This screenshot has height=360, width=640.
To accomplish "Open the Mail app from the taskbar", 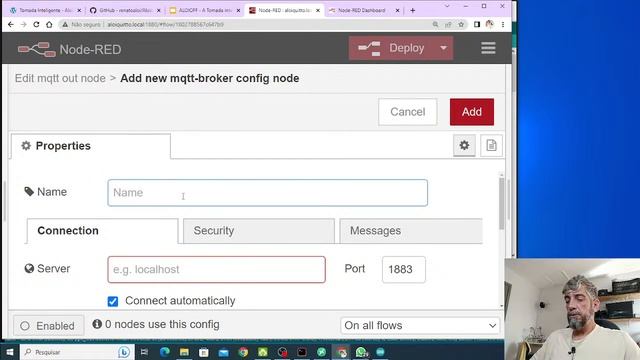I will pos(223,352).
